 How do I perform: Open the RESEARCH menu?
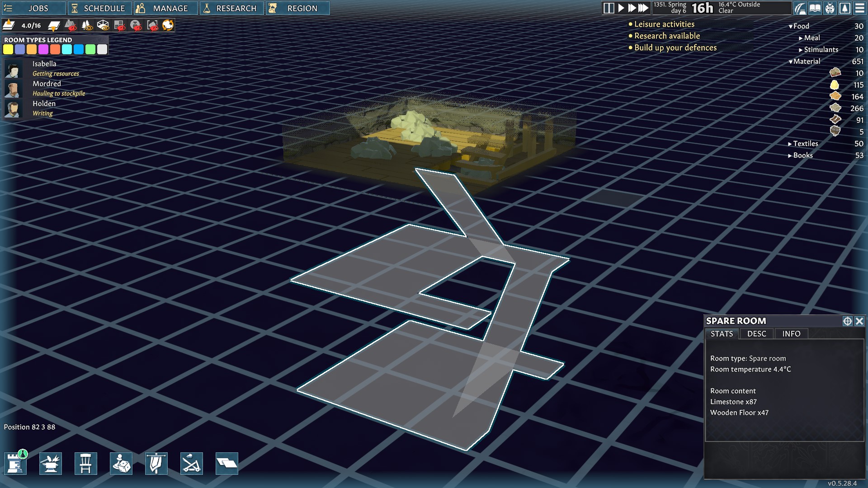point(232,8)
